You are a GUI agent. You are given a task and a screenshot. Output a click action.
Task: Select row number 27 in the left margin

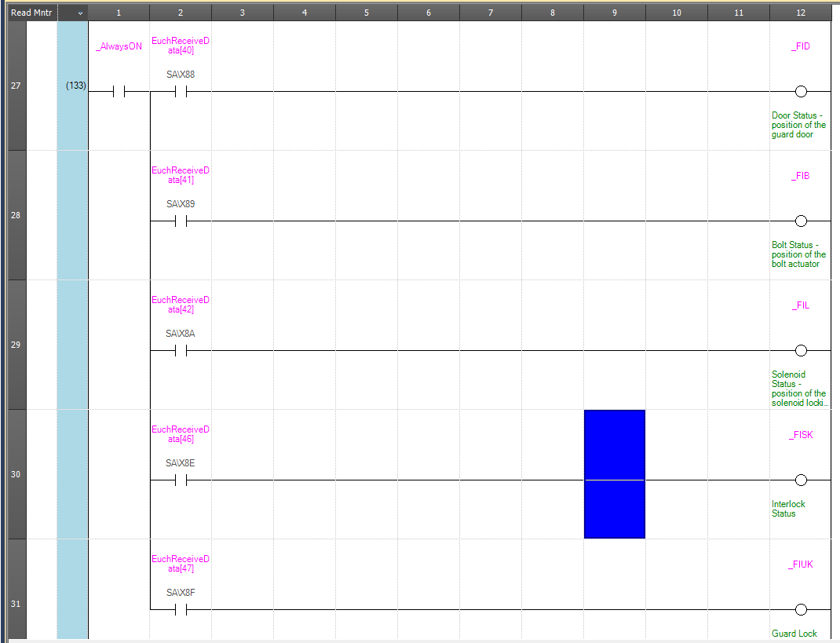[x=16, y=86]
